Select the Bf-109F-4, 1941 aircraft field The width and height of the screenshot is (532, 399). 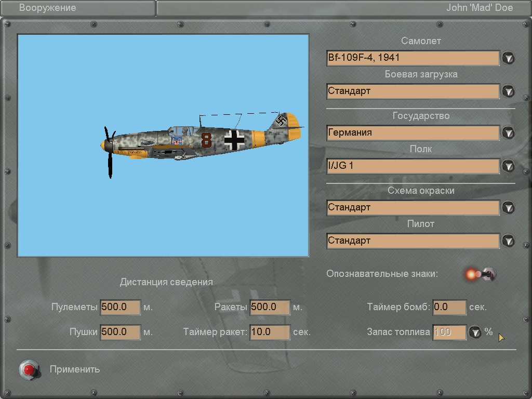(x=413, y=58)
